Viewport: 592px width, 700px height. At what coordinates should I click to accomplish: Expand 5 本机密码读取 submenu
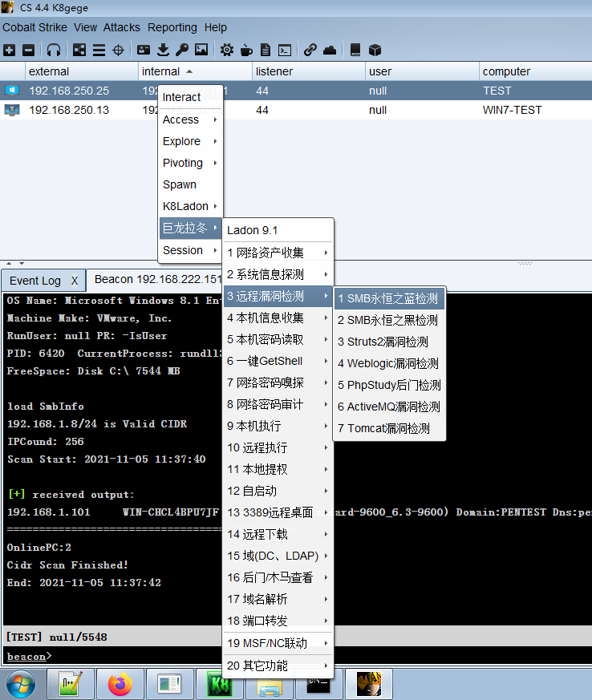278,339
